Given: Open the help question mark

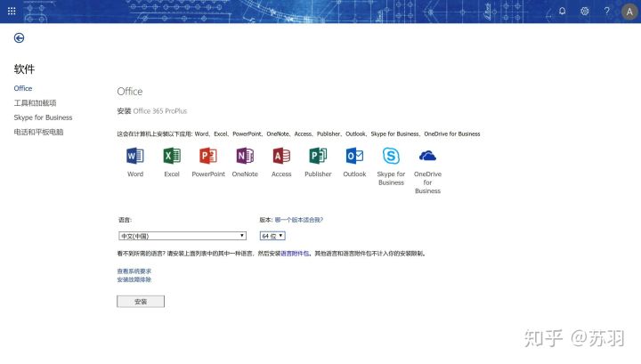Looking at the screenshot, I should pos(606,11).
